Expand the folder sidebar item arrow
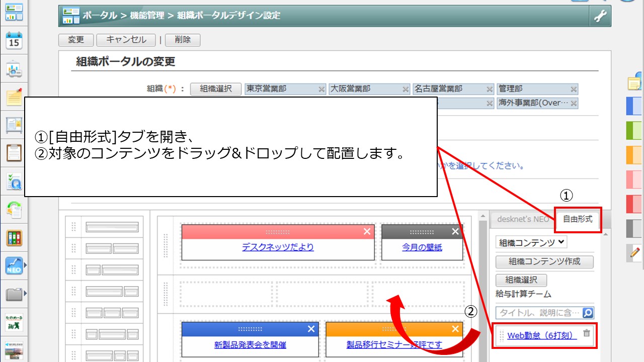The image size is (644, 362). pos(25,293)
